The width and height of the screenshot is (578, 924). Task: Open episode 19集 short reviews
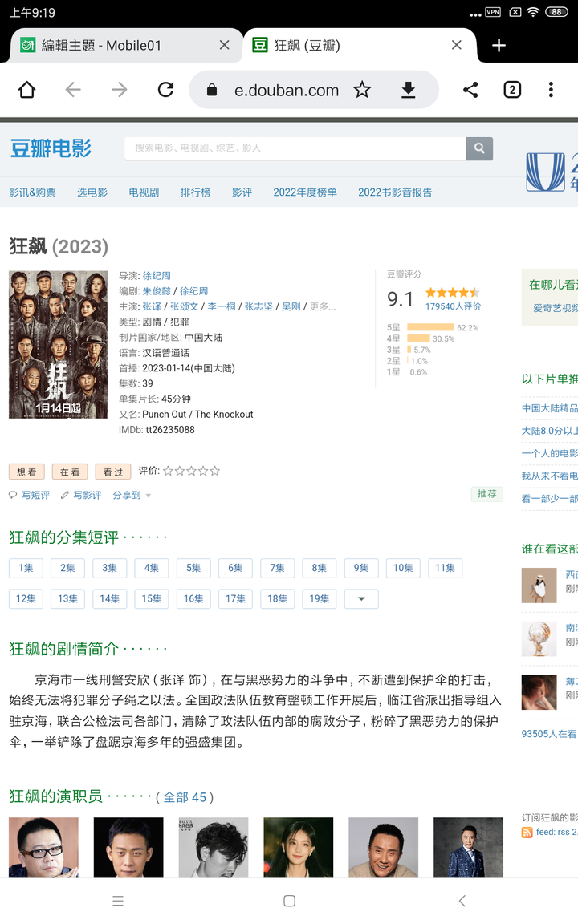click(x=319, y=598)
